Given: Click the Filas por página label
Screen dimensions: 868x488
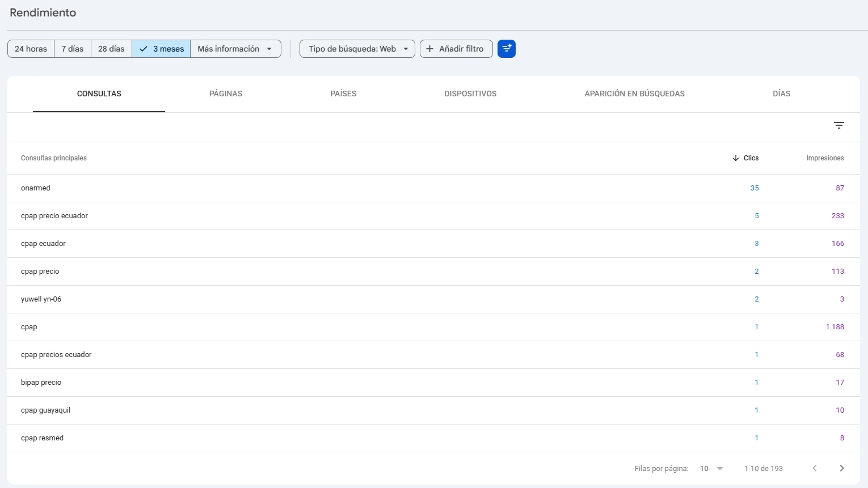Looking at the screenshot, I should click(661, 468).
